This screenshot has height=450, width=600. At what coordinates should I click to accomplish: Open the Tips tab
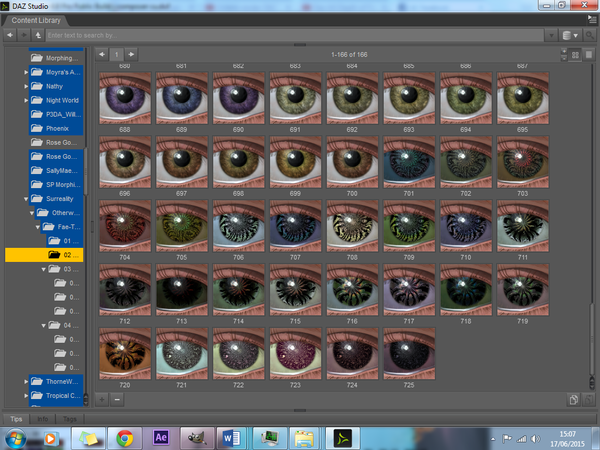[x=16, y=419]
